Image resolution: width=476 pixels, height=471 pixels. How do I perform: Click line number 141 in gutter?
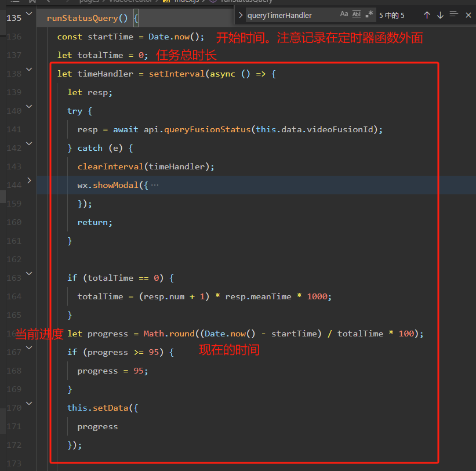(x=14, y=130)
